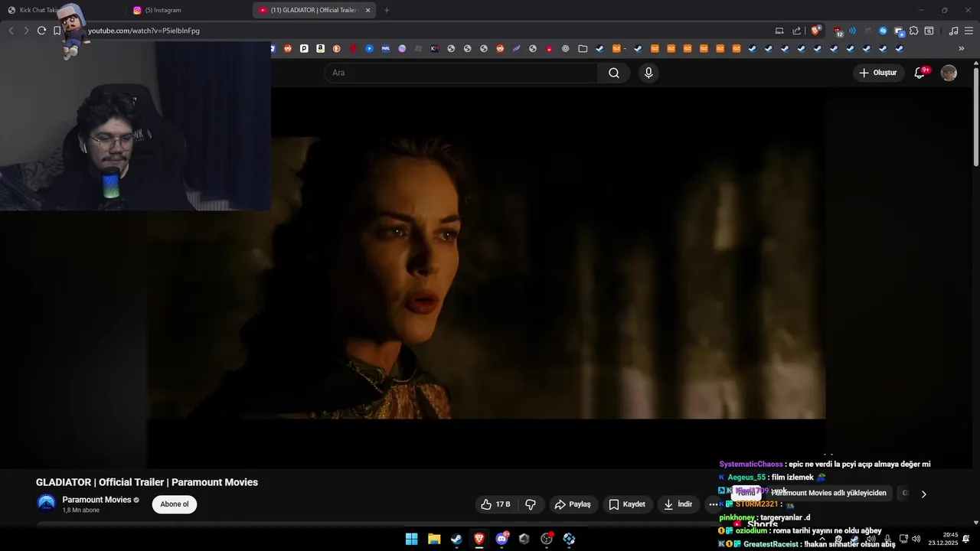Dislike the video with thumbs down
The height and width of the screenshot is (551, 980).
coord(531,504)
